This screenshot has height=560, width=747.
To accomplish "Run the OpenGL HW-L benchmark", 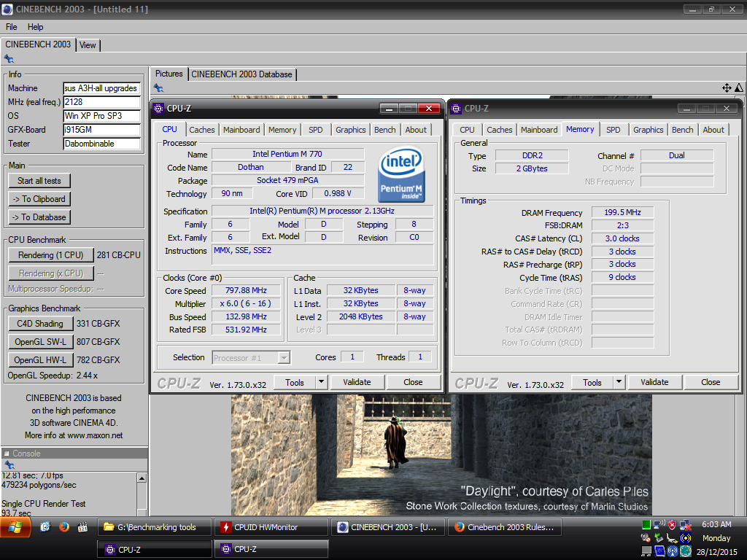I will (x=41, y=360).
